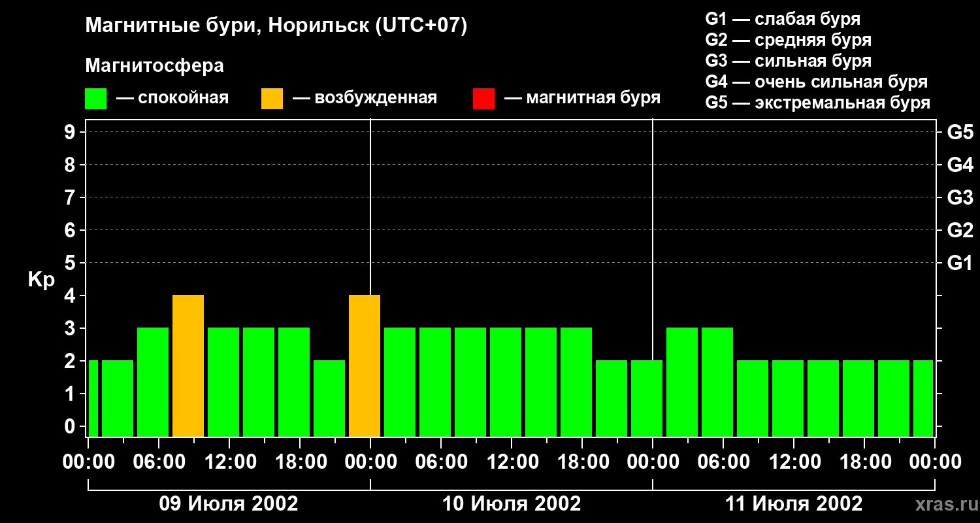Click the 'G3' storm-level axis label

coord(960,197)
